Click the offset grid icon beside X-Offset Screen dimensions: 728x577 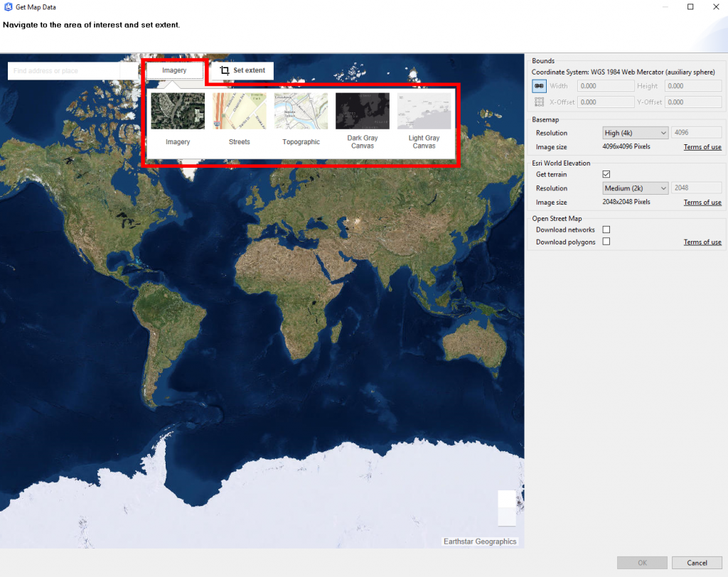coord(539,102)
